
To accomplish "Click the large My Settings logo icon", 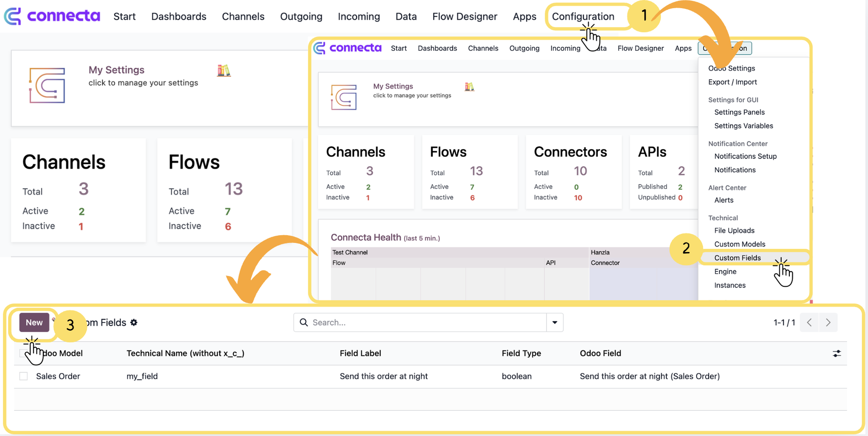I will point(47,85).
